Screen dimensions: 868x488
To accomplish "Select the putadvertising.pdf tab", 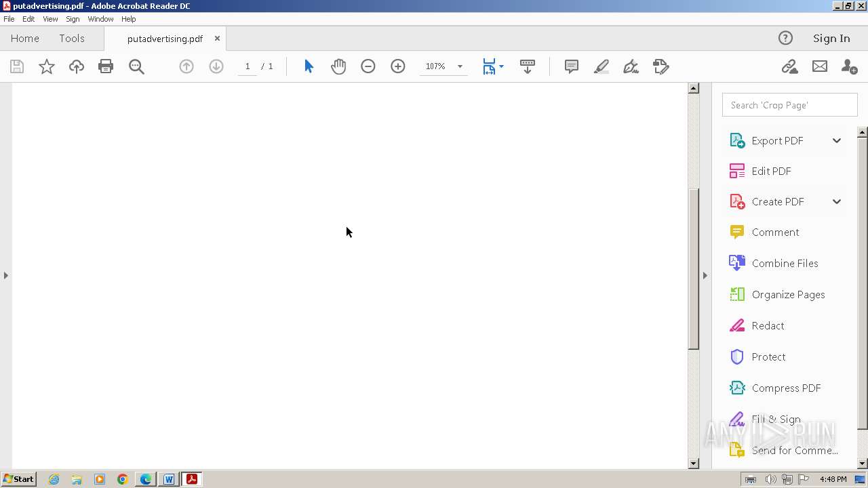I will coord(165,39).
